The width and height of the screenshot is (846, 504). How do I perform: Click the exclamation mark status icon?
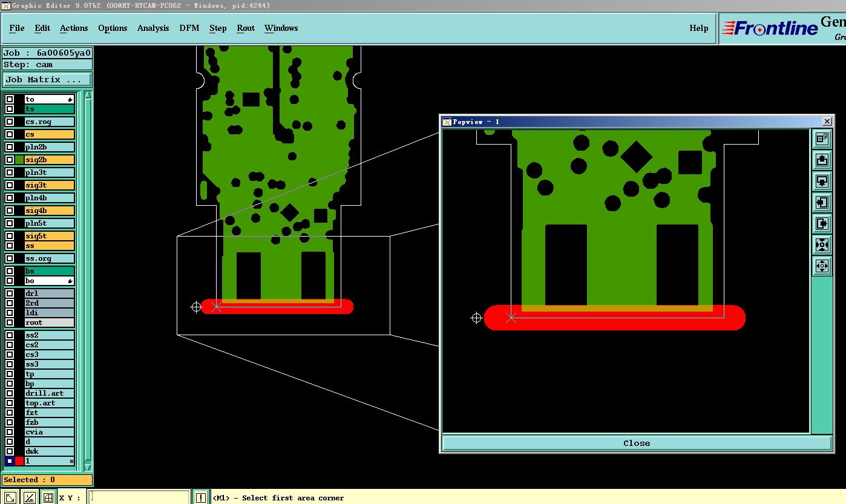201,497
